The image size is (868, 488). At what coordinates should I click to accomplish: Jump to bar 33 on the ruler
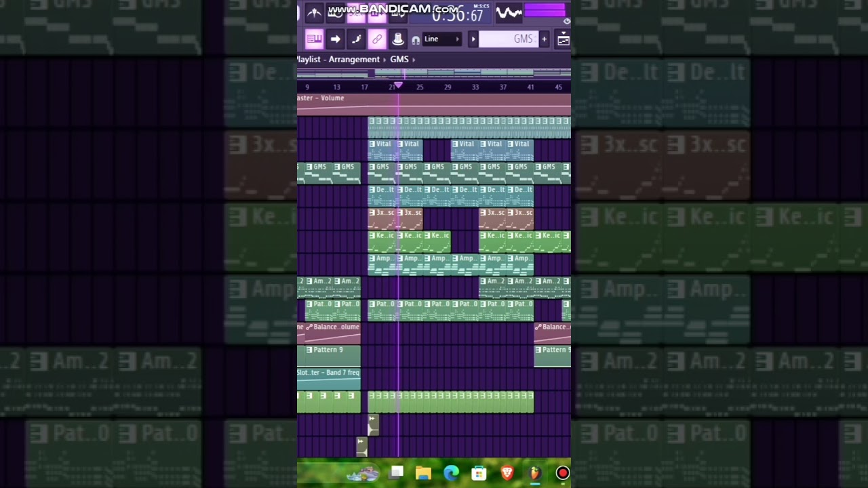[x=475, y=87]
